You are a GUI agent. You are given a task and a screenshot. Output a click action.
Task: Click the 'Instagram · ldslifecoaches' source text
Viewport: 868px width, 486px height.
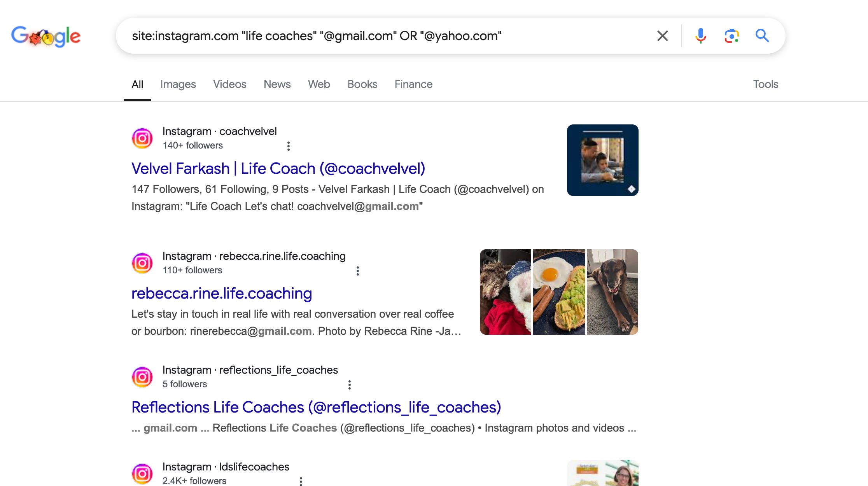[226, 467]
